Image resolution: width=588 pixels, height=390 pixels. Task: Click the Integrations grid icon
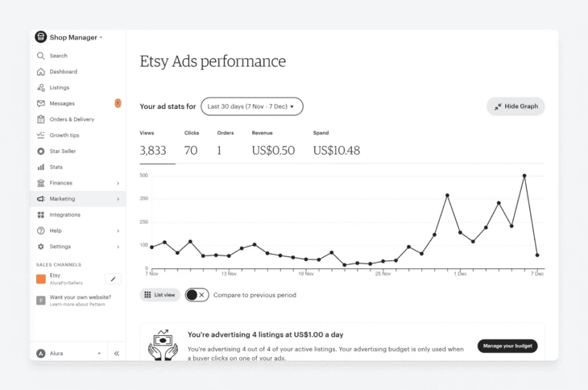pos(40,215)
